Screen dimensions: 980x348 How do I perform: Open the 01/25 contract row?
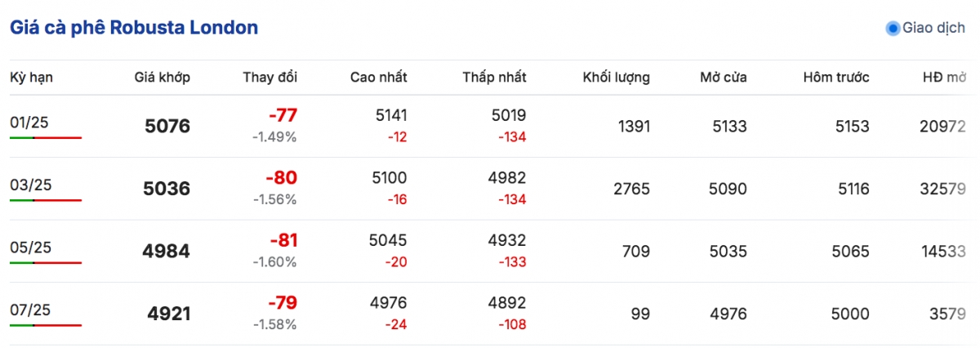(x=490, y=127)
